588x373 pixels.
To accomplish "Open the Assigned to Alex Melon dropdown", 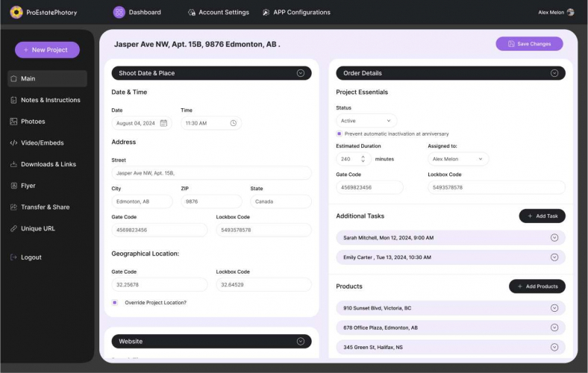I will [x=458, y=159].
